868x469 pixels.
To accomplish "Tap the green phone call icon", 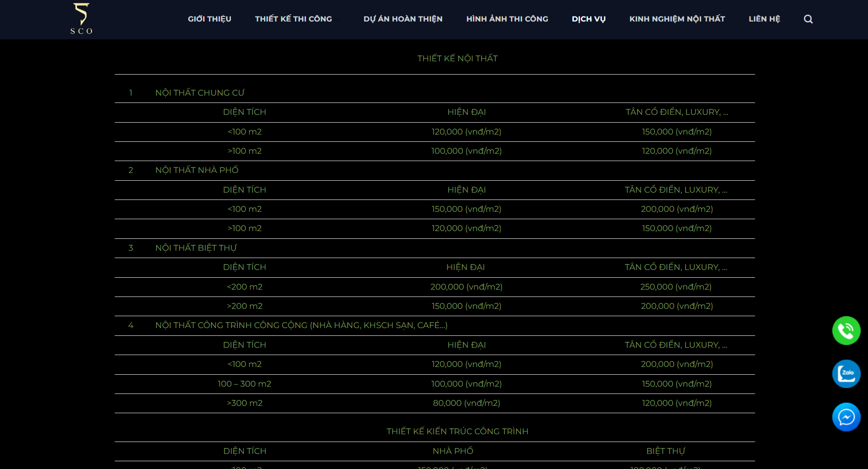I will (846, 330).
